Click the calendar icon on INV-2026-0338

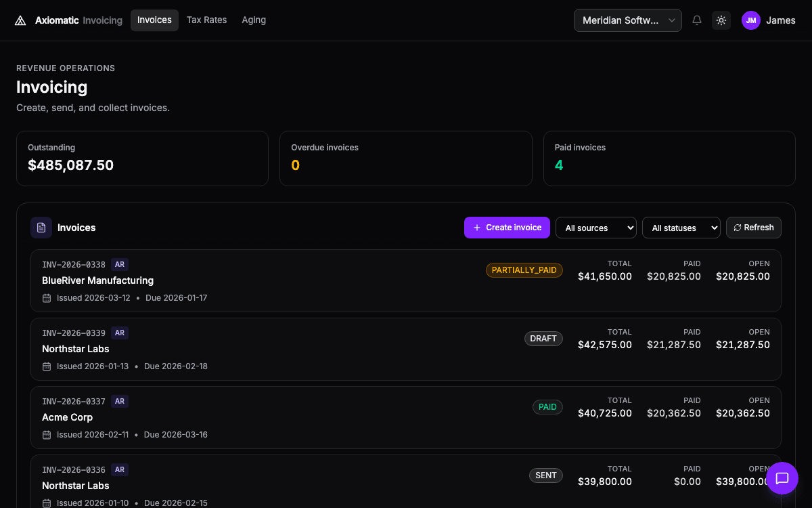click(x=46, y=297)
